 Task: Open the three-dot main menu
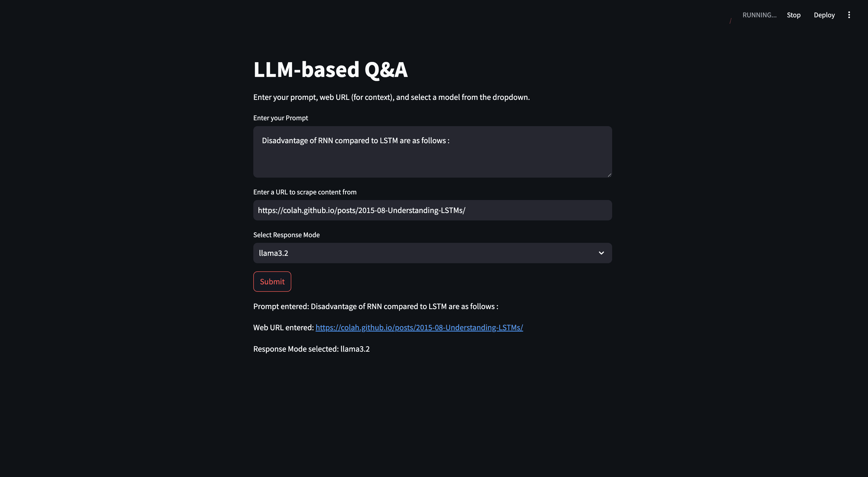pyautogui.click(x=849, y=15)
